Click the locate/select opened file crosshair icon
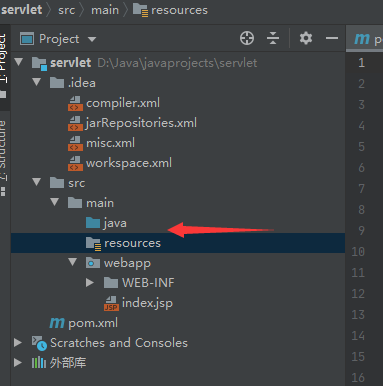The image size is (383, 386). click(247, 38)
